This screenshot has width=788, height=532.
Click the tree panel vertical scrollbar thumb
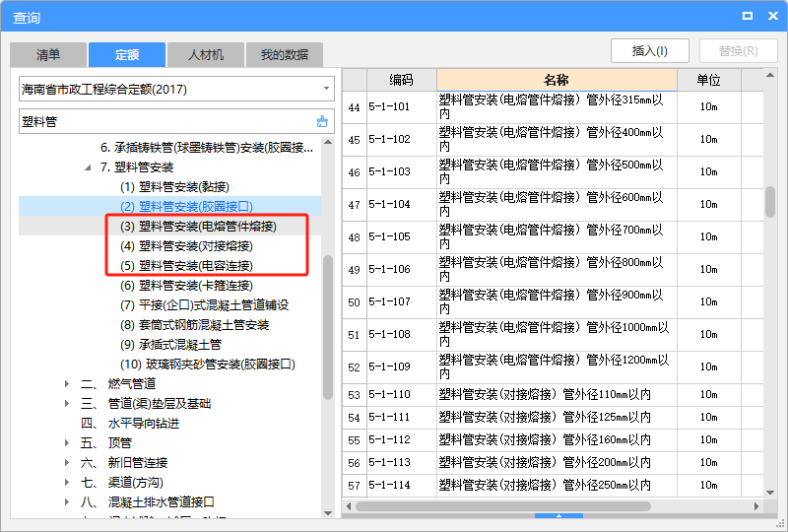pos(328,327)
